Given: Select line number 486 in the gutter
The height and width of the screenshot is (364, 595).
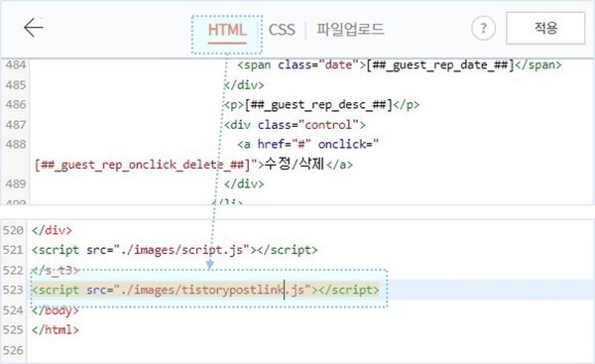Looking at the screenshot, I should point(16,104).
